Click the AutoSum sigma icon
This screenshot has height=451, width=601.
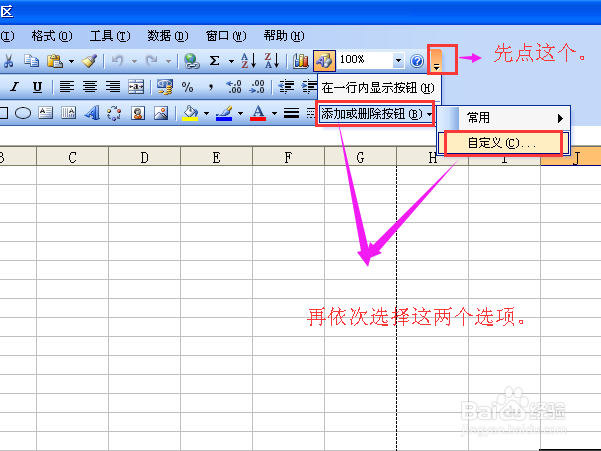(x=215, y=61)
